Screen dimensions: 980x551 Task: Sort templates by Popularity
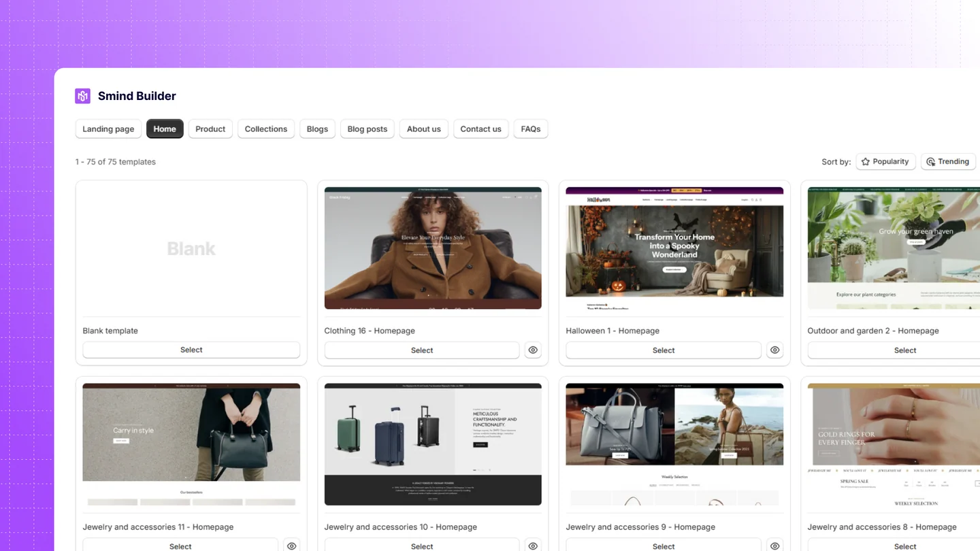coord(885,162)
